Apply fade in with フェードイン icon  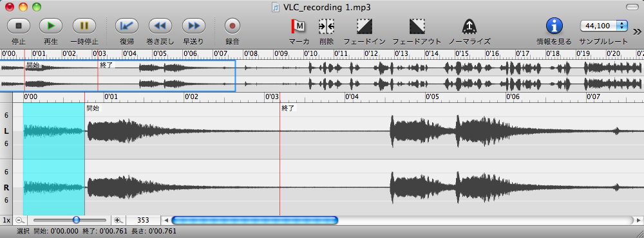click(365, 26)
